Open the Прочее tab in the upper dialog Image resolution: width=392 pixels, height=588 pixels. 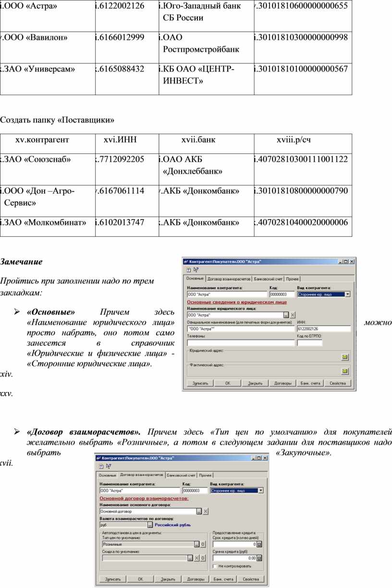pos(292,279)
